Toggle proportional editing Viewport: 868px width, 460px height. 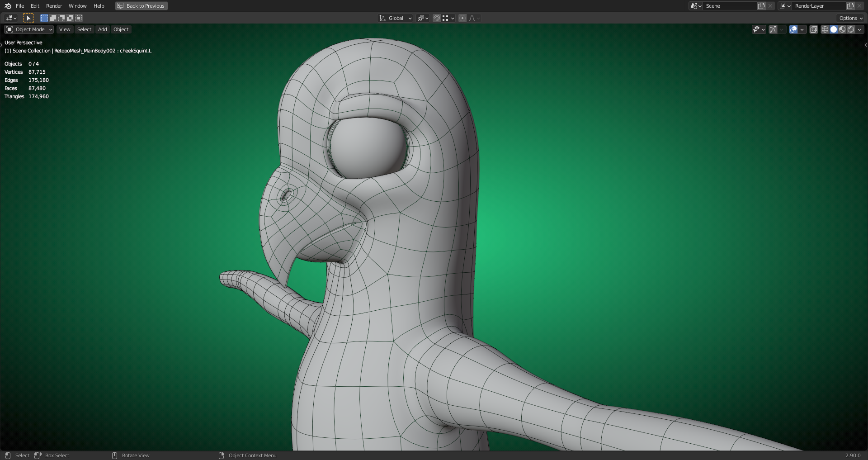coord(462,18)
